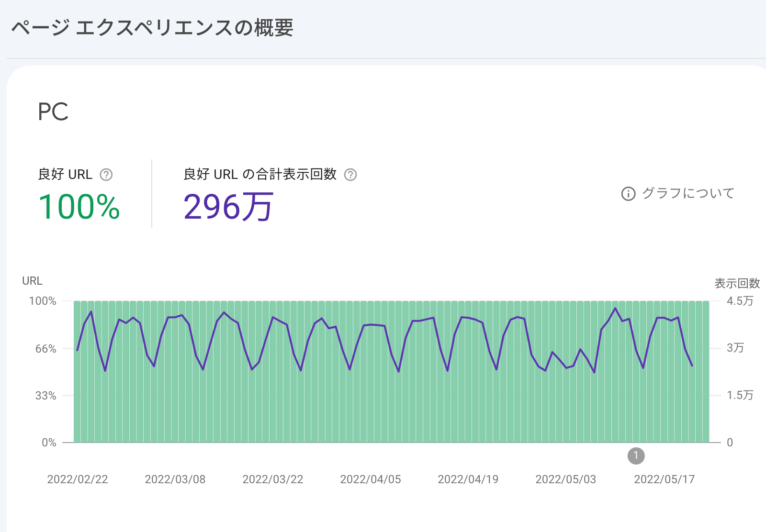
Task: Click the 4.5万 axis value
Action: 740,301
